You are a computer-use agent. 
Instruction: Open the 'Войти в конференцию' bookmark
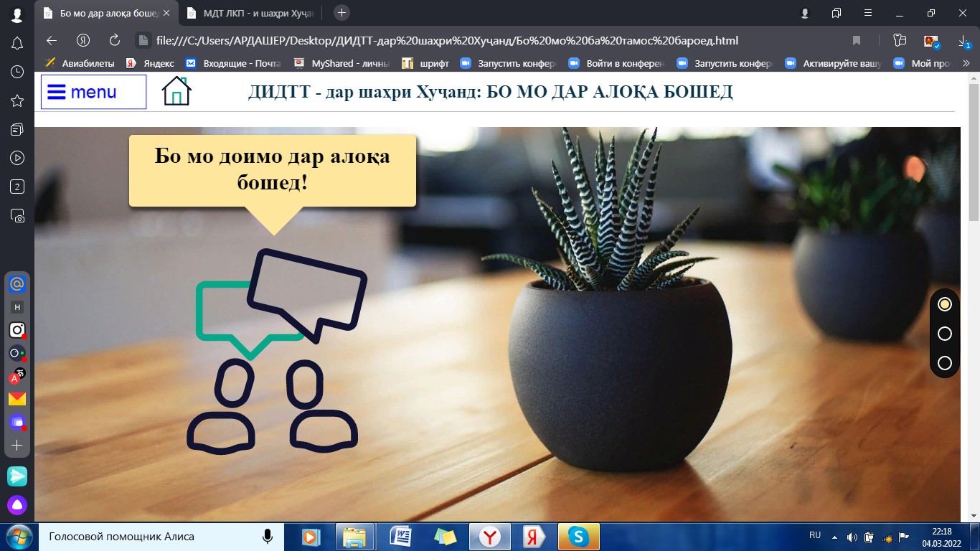pyautogui.click(x=616, y=63)
